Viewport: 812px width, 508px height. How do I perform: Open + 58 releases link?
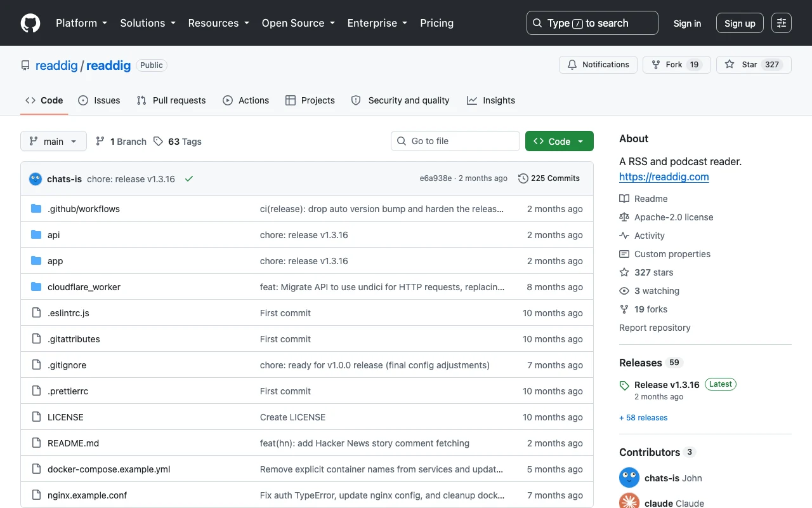coord(643,418)
